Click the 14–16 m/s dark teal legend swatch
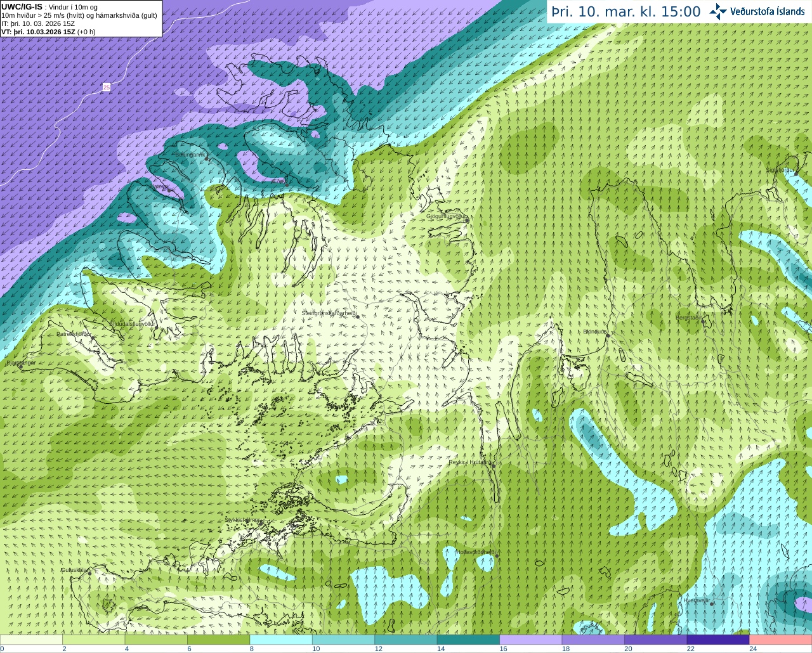 click(468, 639)
